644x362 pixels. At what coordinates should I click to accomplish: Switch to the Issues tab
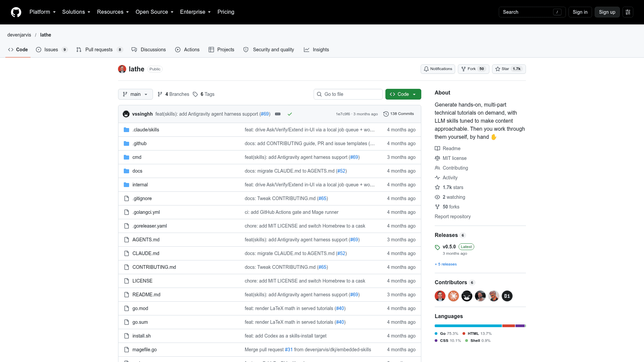pyautogui.click(x=52, y=50)
